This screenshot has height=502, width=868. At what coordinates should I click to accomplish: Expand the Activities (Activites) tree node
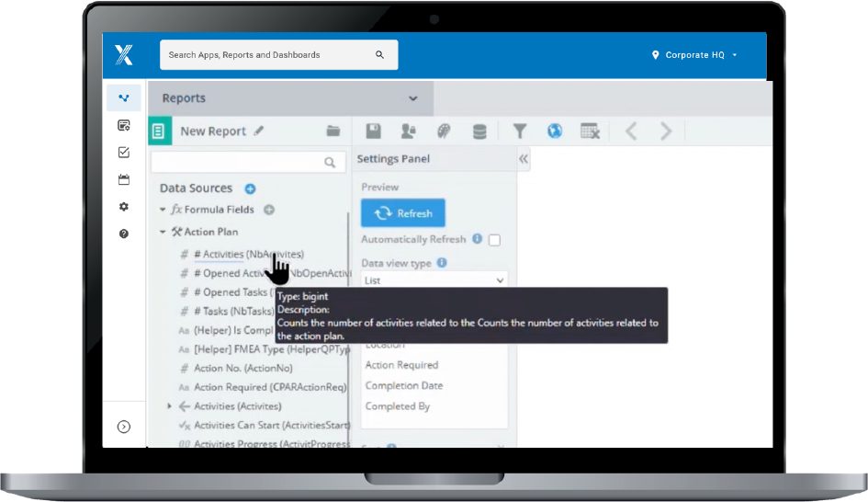170,406
